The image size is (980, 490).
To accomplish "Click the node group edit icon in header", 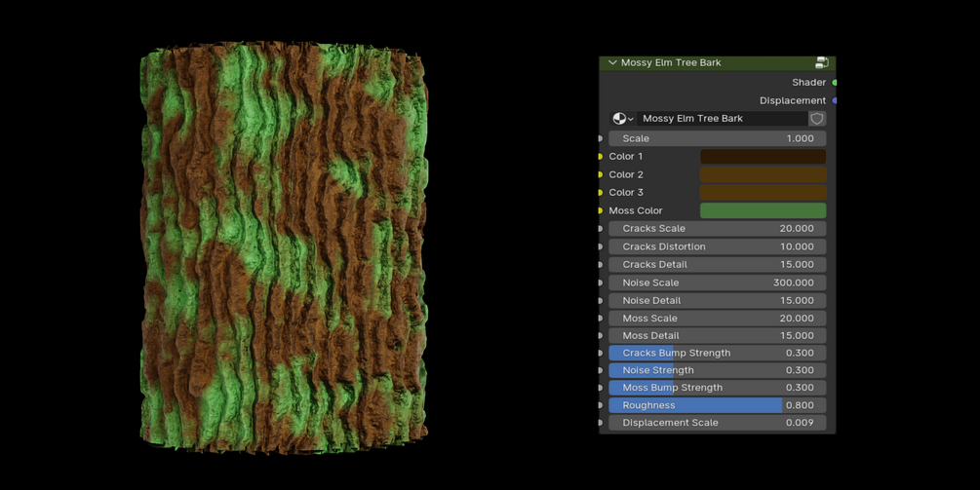I will [x=821, y=62].
